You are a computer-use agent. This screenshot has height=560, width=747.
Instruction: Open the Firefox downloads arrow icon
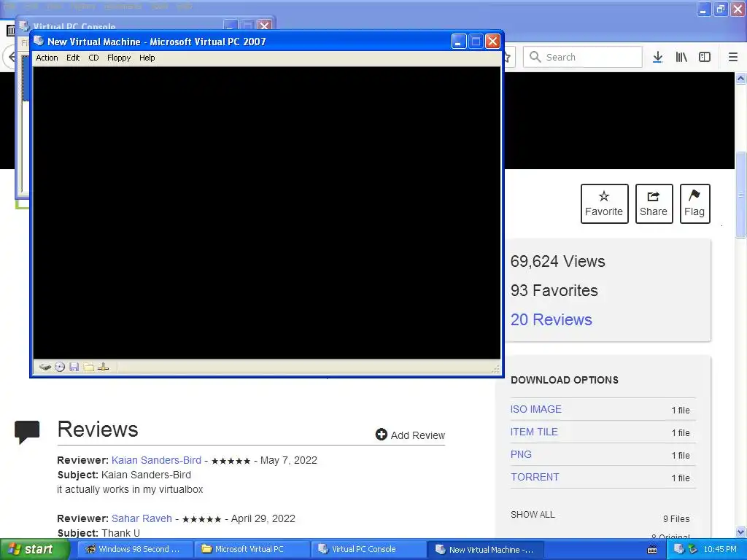coord(657,57)
